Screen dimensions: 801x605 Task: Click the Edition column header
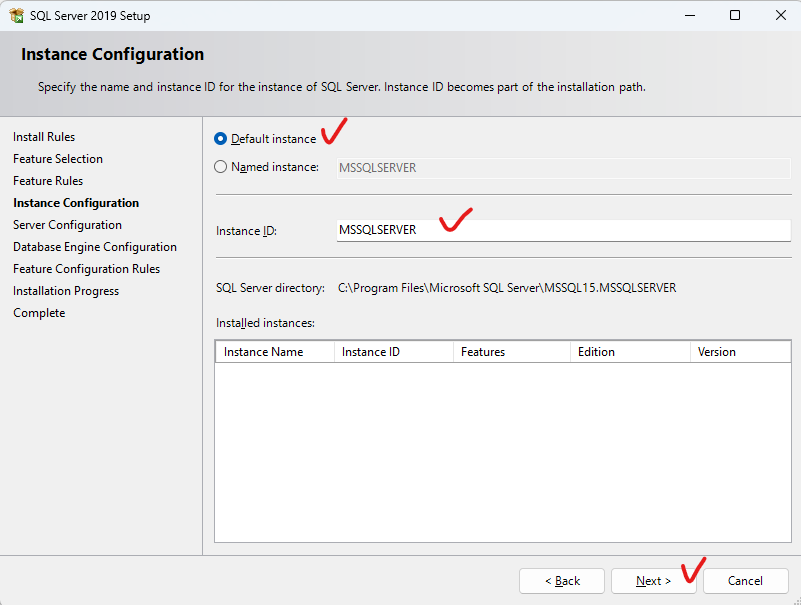click(630, 352)
